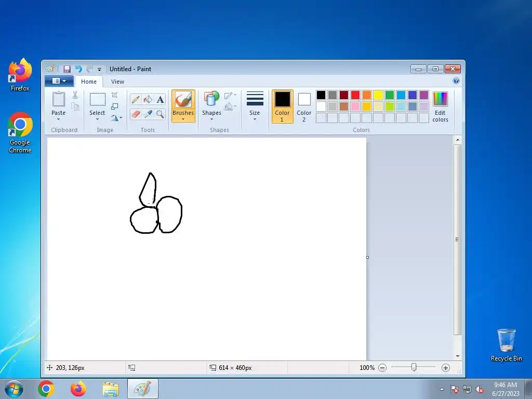
Task: Click the Copy icon in Clipboard
Action: click(75, 107)
